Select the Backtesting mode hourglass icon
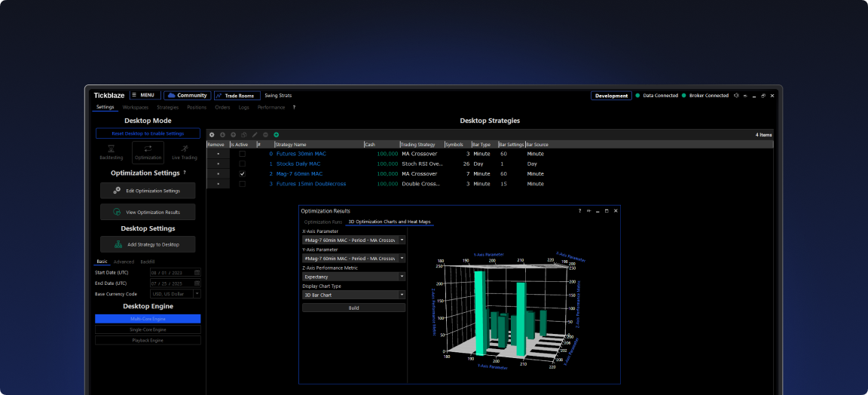Viewport: 868px width, 395px height. (x=111, y=150)
